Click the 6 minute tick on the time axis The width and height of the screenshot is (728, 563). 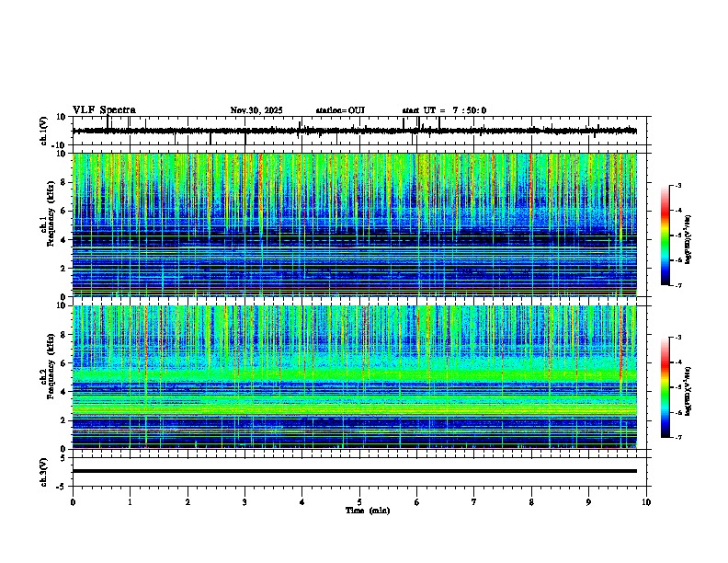click(x=416, y=502)
